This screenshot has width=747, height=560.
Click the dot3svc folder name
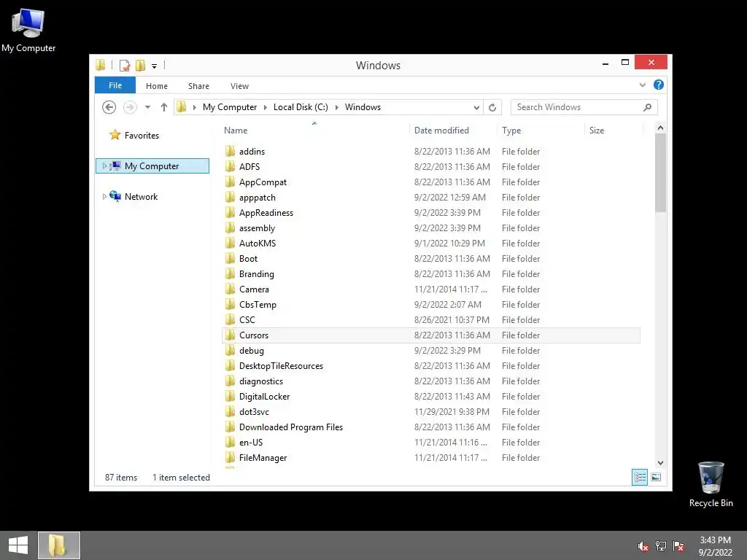(x=254, y=411)
